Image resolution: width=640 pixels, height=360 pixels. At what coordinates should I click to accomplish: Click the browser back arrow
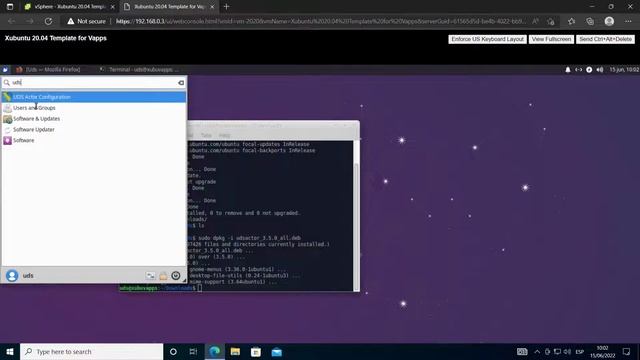tap(11, 21)
